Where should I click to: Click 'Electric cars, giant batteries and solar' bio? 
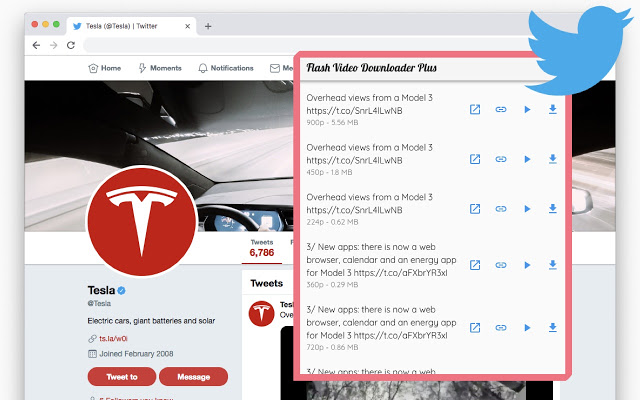[x=151, y=321]
